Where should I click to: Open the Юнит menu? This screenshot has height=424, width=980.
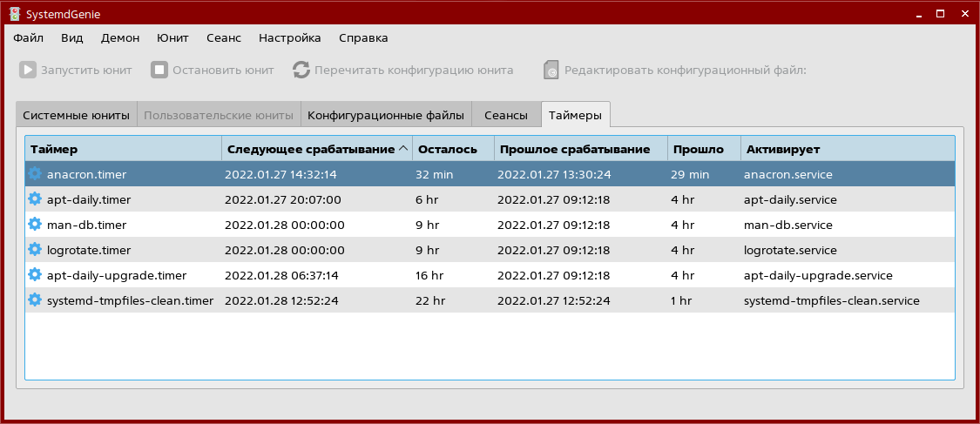[172, 37]
